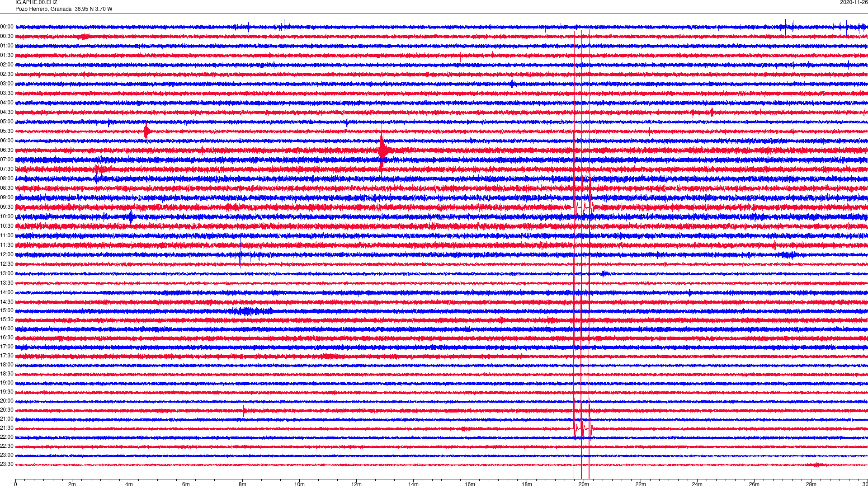Select the 06:00 trace time label
Viewport: 868px width, 488px height.
(x=7, y=141)
